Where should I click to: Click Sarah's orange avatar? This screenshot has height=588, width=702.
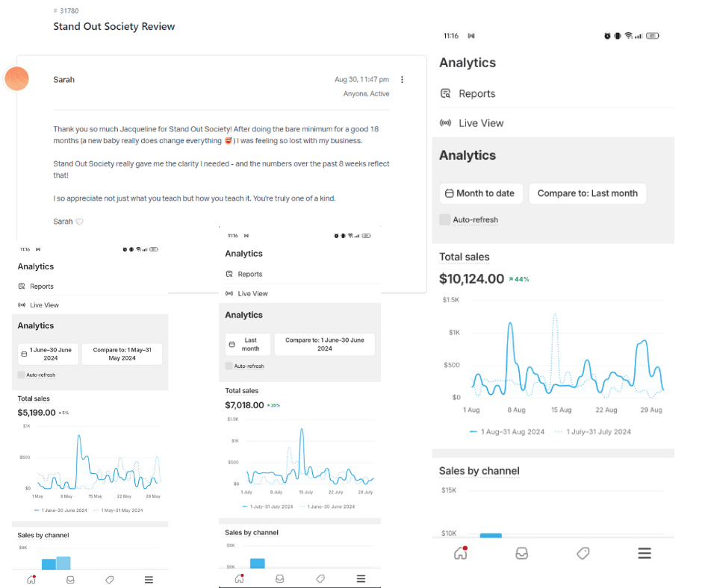coord(17,79)
